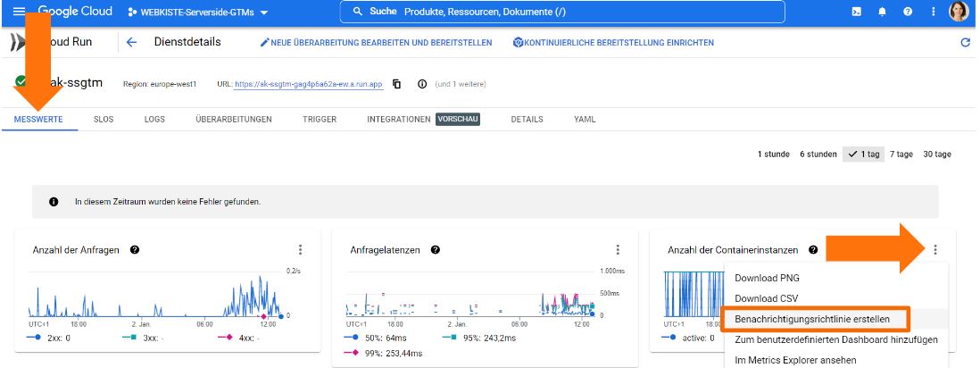The width and height of the screenshot is (980, 368).
Task: Select the 1 tag time range
Action: (x=863, y=154)
